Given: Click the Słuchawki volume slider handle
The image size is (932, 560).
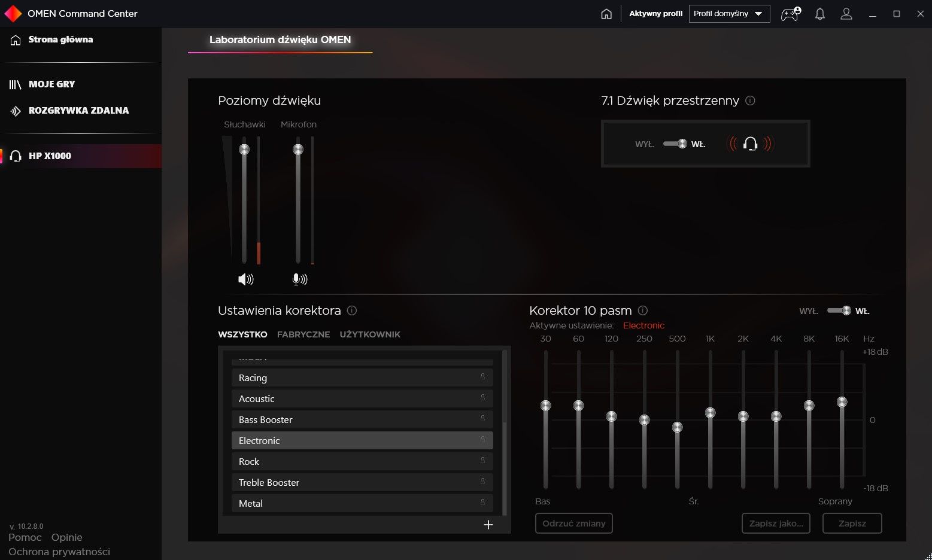Looking at the screenshot, I should click(x=244, y=150).
